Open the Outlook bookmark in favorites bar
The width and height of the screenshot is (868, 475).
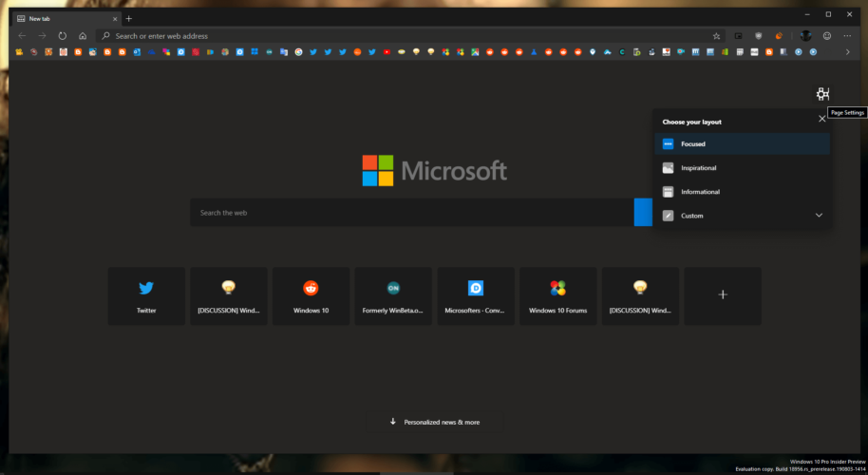pyautogui.click(x=137, y=52)
